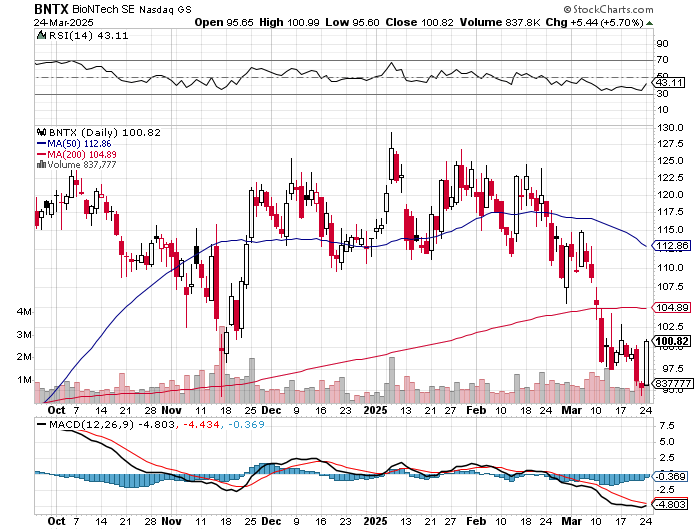700x530 pixels.
Task: Click the 122.5 price axis label
Action: [x=671, y=178]
